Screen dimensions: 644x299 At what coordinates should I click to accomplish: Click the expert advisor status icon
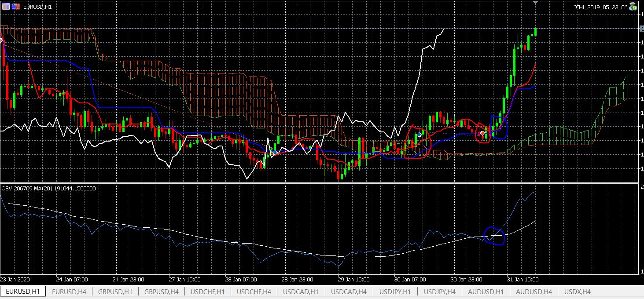633,7
